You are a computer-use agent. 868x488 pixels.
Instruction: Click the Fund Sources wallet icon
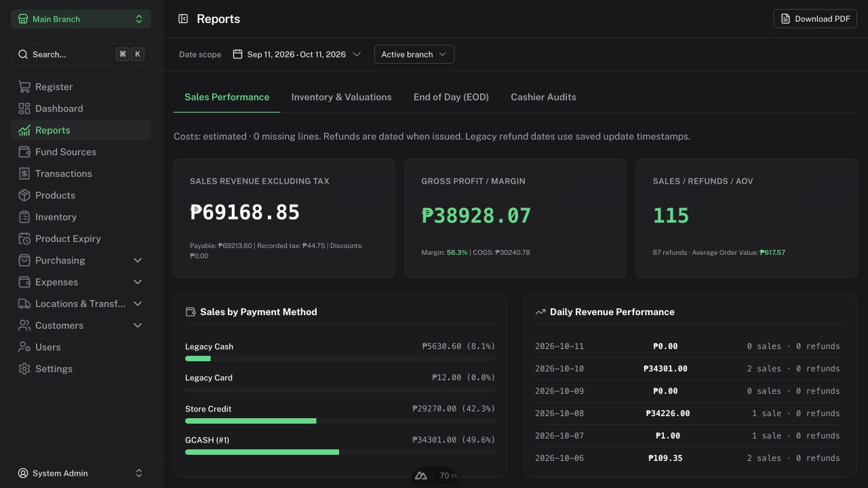24,152
